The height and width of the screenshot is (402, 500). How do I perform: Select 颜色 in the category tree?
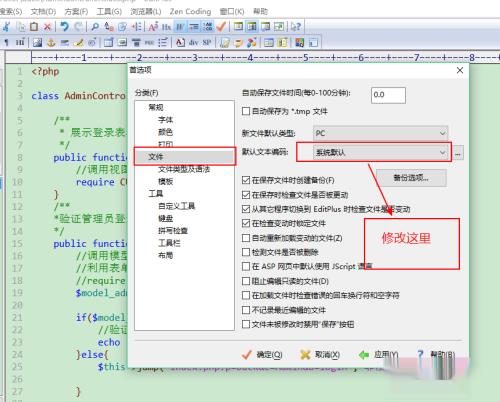pos(166,132)
